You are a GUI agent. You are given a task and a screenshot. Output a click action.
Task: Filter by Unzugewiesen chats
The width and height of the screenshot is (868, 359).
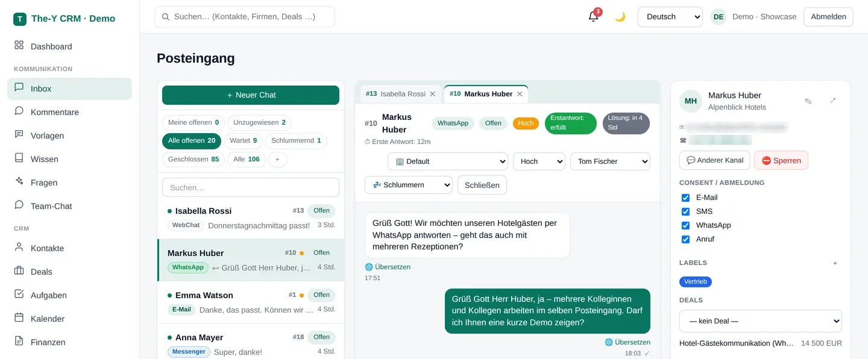259,123
